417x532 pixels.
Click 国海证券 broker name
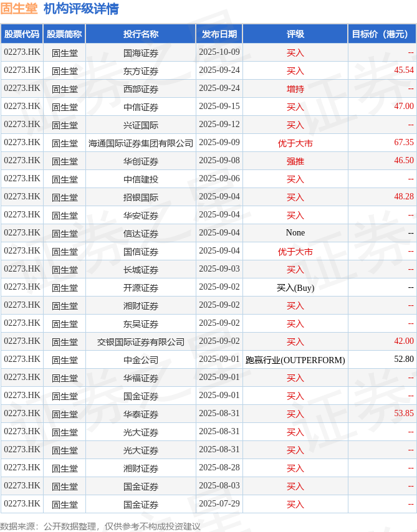click(x=141, y=53)
